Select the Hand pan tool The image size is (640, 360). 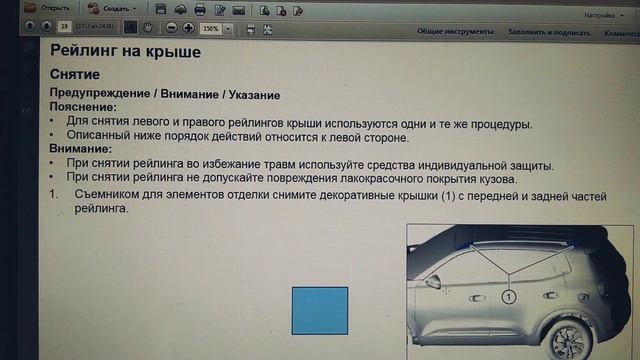tap(148, 28)
